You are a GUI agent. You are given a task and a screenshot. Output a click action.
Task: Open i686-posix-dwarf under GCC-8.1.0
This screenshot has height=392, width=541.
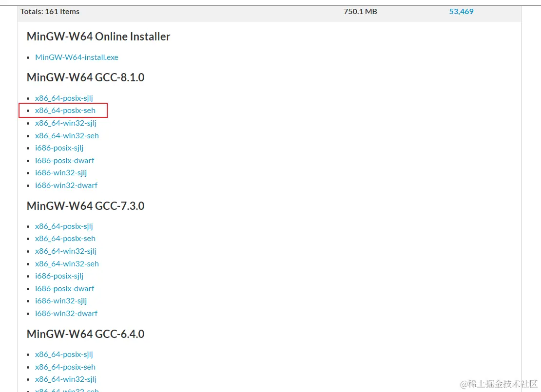(64, 160)
